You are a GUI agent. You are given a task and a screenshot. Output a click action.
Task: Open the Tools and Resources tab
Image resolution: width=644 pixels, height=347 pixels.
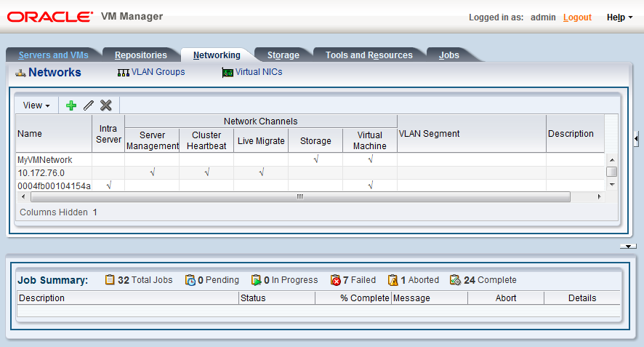369,55
